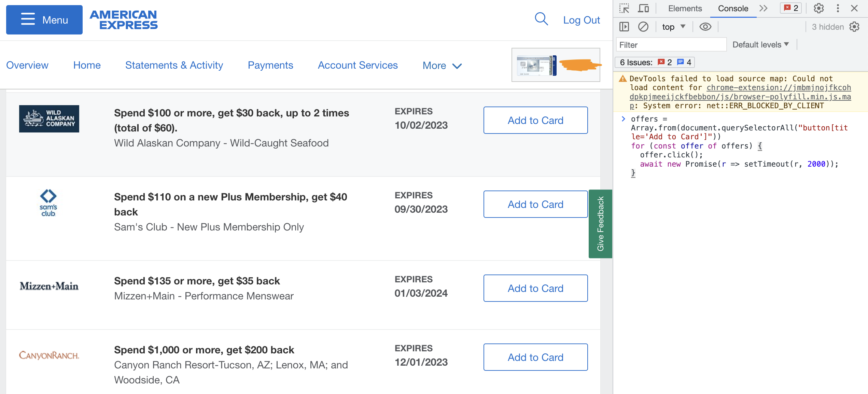Screen dimensions: 868x394
Task: Open the Default levels dropdown
Action: tap(761, 45)
